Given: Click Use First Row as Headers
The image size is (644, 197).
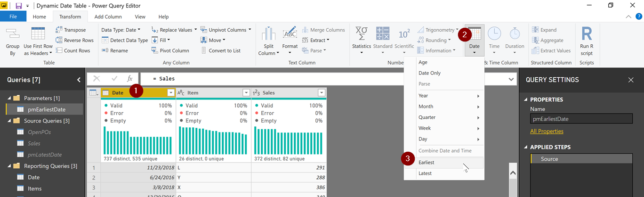Looking at the screenshot, I should [38, 41].
